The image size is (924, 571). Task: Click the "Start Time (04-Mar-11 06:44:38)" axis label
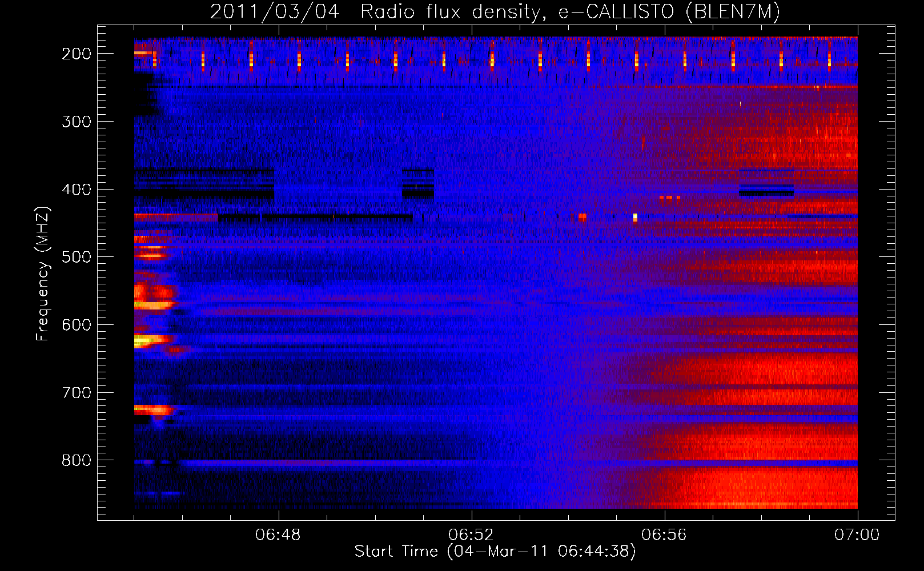pyautogui.click(x=495, y=552)
